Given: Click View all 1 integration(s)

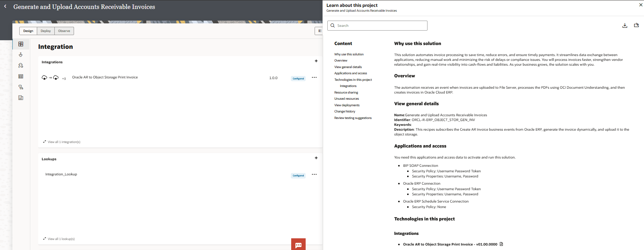Looking at the screenshot, I should point(64,142).
